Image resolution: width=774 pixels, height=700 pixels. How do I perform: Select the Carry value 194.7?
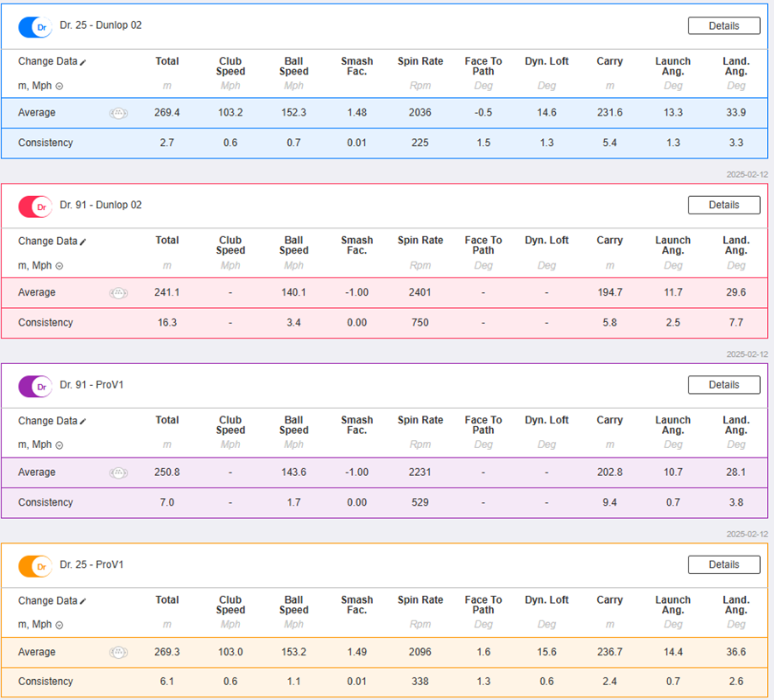609,292
